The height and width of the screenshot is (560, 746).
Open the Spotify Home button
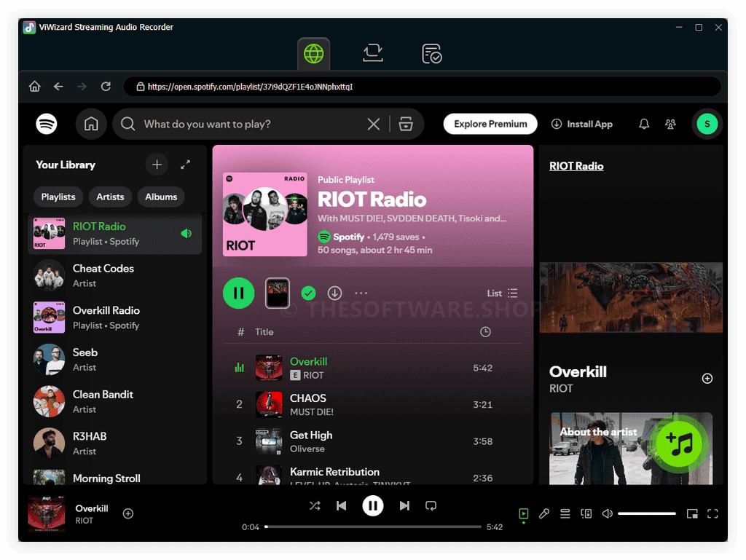pyautogui.click(x=91, y=124)
